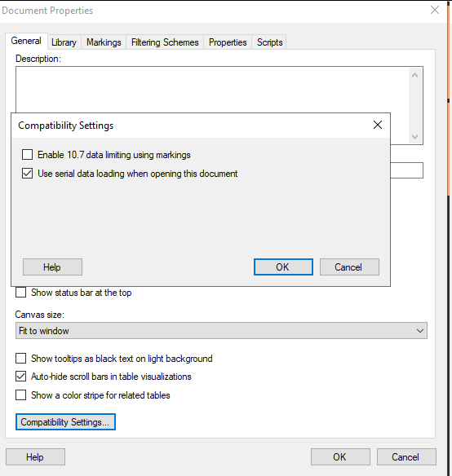
Task: Switch to the Library tab
Action: click(x=64, y=42)
